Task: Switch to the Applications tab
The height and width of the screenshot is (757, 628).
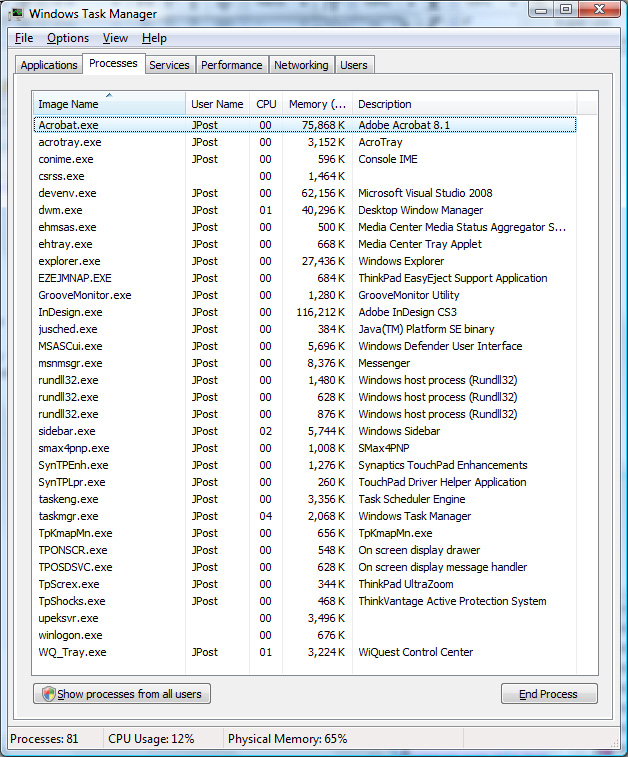Action: pyautogui.click(x=49, y=65)
